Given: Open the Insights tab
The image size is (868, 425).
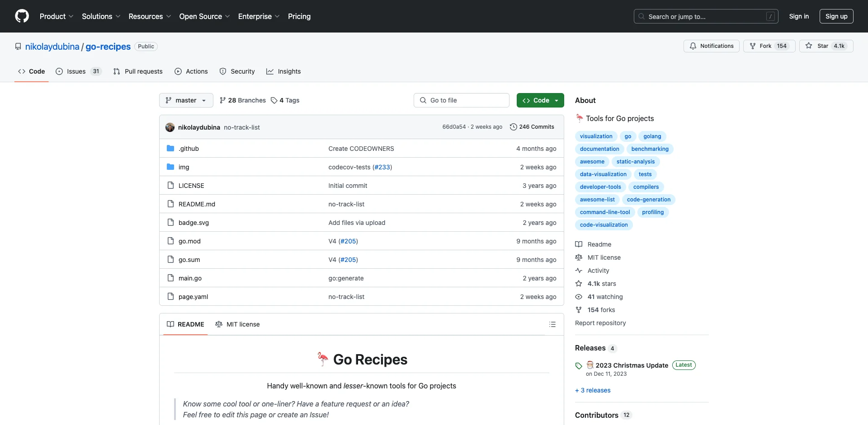Looking at the screenshot, I should [283, 71].
